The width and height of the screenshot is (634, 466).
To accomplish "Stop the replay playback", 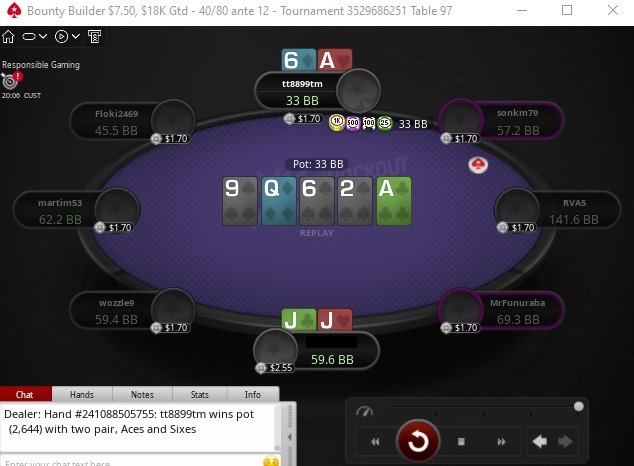I will [461, 442].
